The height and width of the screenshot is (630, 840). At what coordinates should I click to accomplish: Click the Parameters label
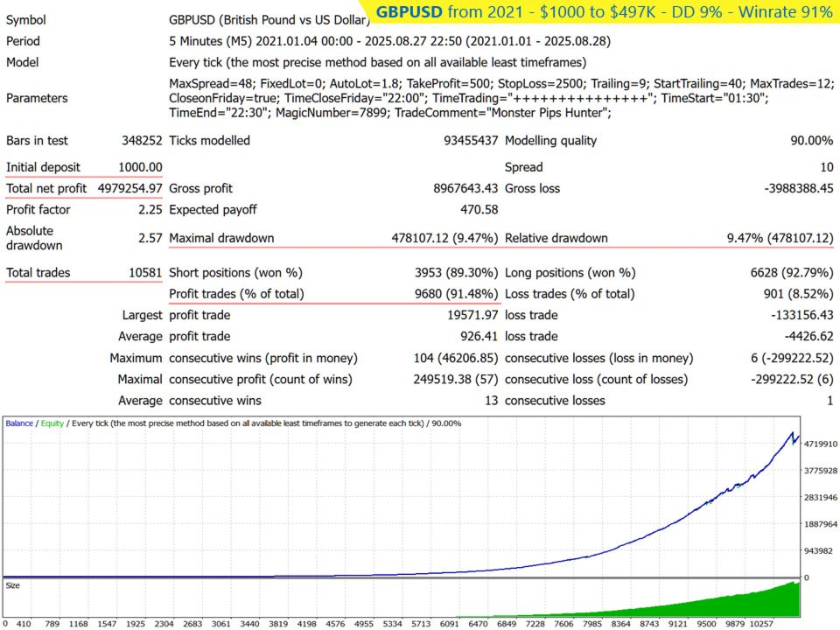pos(37,98)
